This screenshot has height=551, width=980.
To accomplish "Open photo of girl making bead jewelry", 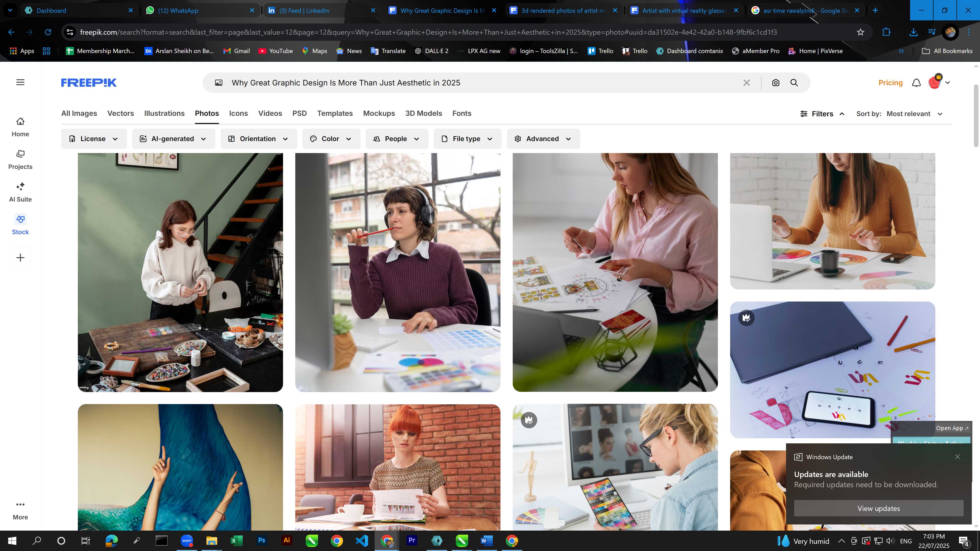I will pos(180,272).
